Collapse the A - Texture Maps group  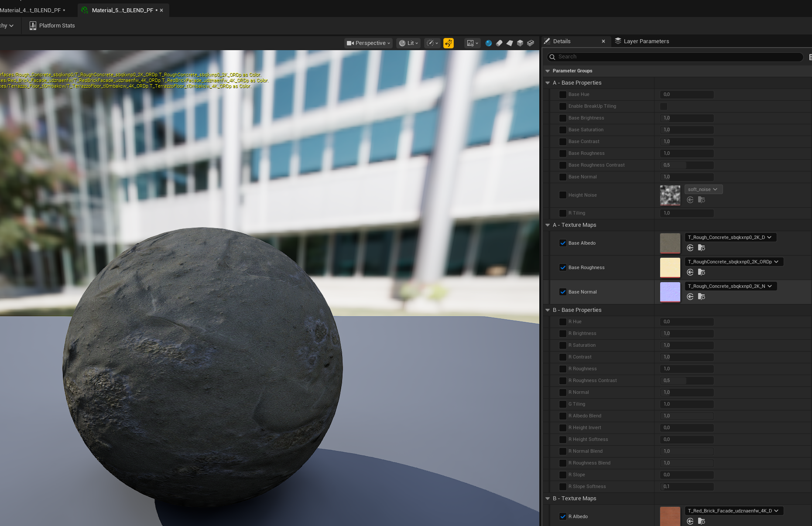pos(548,225)
